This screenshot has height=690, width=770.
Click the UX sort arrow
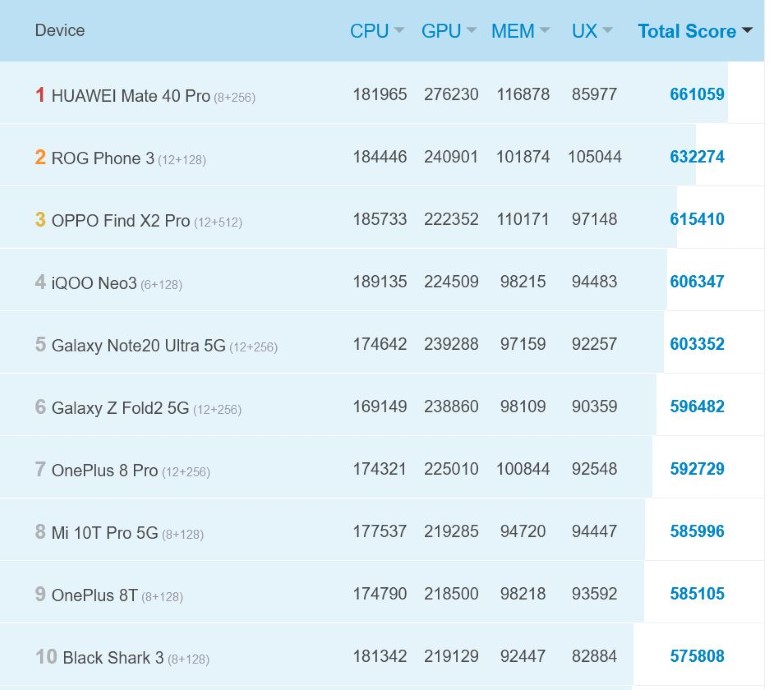[608, 31]
